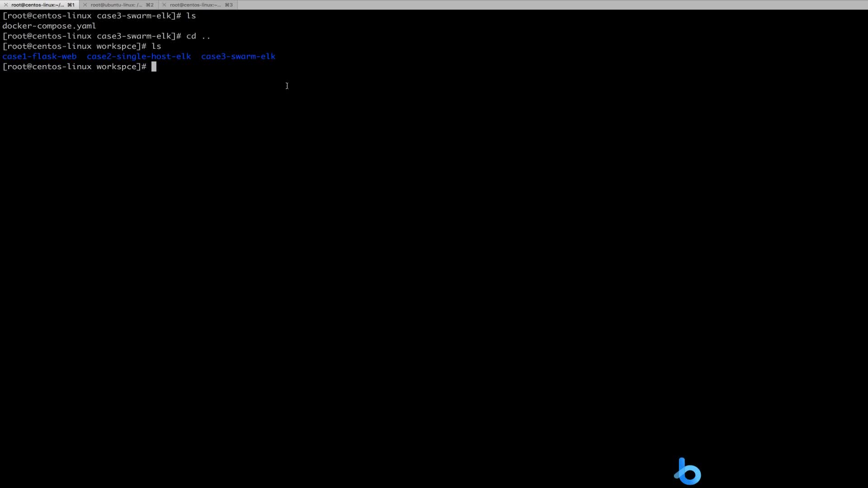Click the 'cd ..' command text
Viewport: 868px width, 488px height.
[x=198, y=36]
